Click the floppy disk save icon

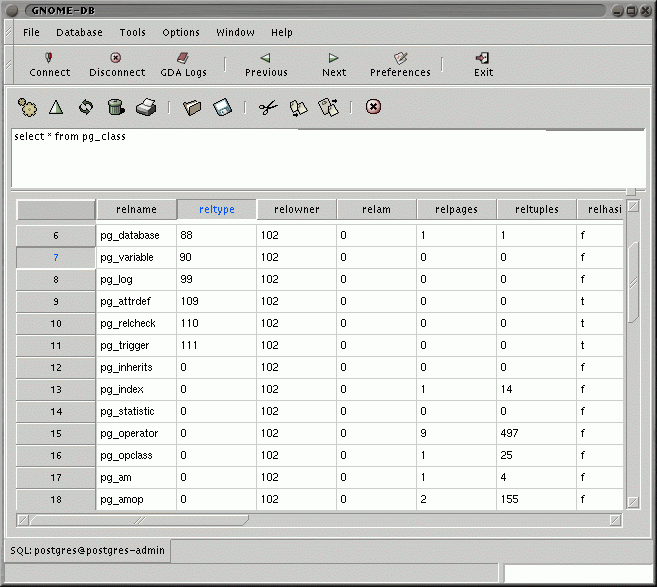[x=222, y=107]
